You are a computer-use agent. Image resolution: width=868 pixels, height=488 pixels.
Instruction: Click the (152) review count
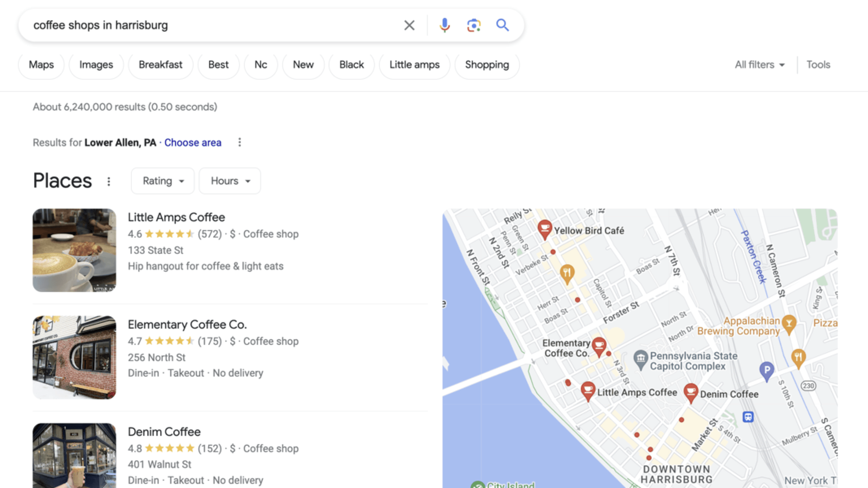210,449
